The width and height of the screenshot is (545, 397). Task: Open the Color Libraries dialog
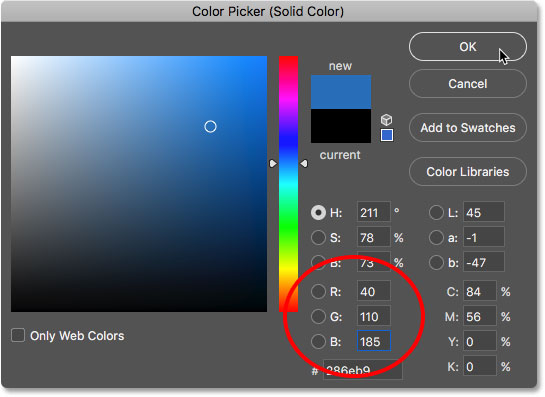click(x=467, y=172)
